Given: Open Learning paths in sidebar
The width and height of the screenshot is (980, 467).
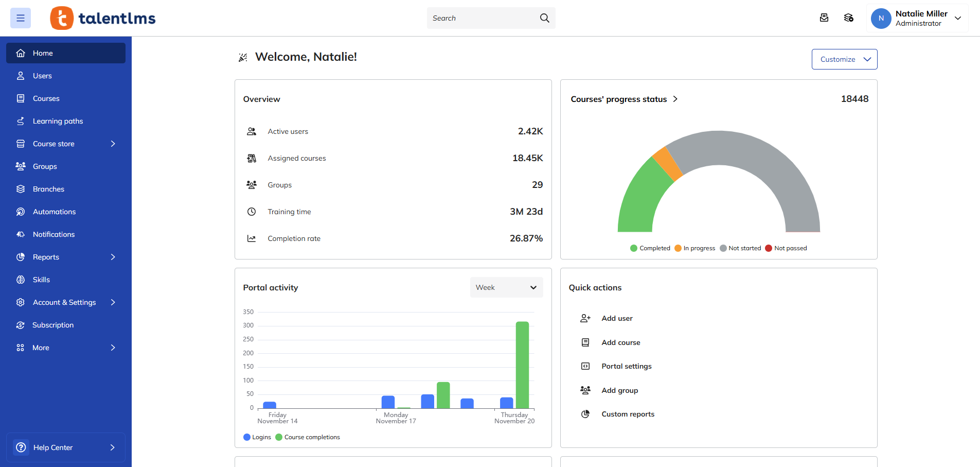Looking at the screenshot, I should click(x=58, y=121).
